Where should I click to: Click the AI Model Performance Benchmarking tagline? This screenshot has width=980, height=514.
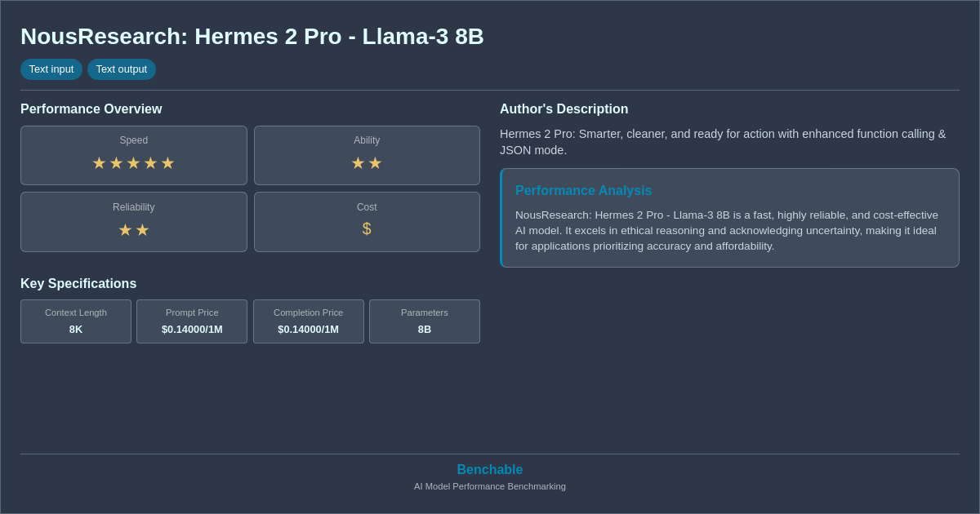click(490, 486)
